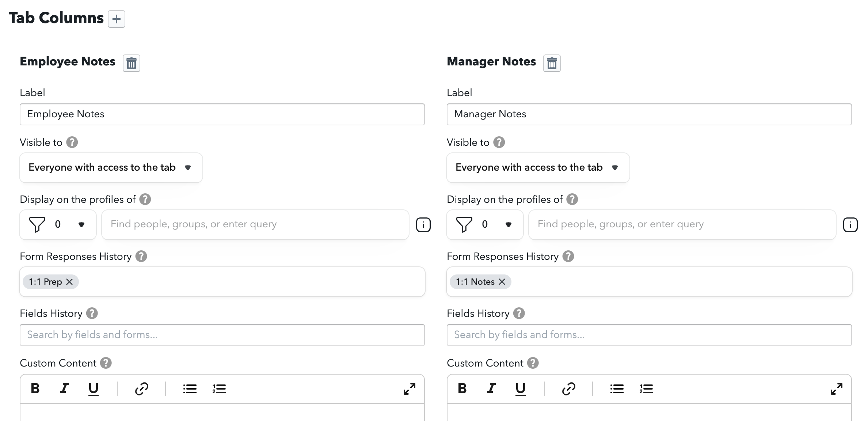Expand the Manager Notes editor to fullscreen
The height and width of the screenshot is (421, 868).
836,388
